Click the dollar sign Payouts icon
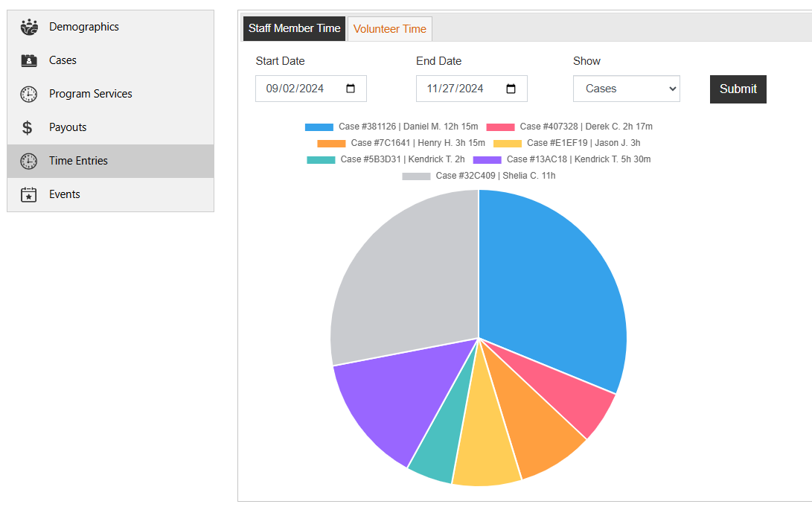Viewport: 812px width, 510px height. click(28, 127)
